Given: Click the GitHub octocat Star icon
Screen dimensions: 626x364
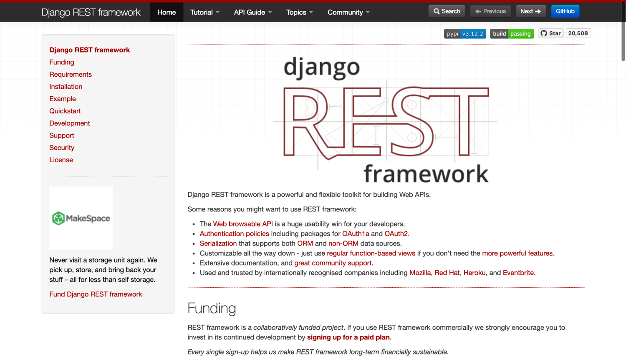Looking at the screenshot, I should tap(544, 33).
